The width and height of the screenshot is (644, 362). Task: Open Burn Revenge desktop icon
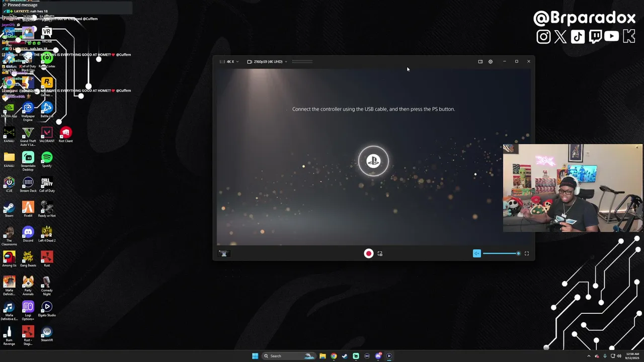(x=9, y=336)
